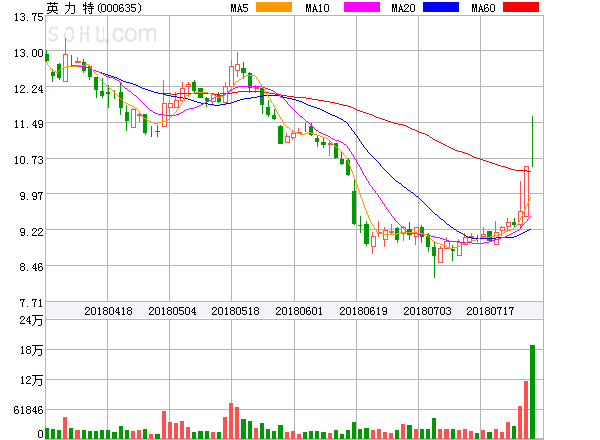600x440 pixels.
Task: Click the 20180504 date label
Action: click(x=172, y=311)
